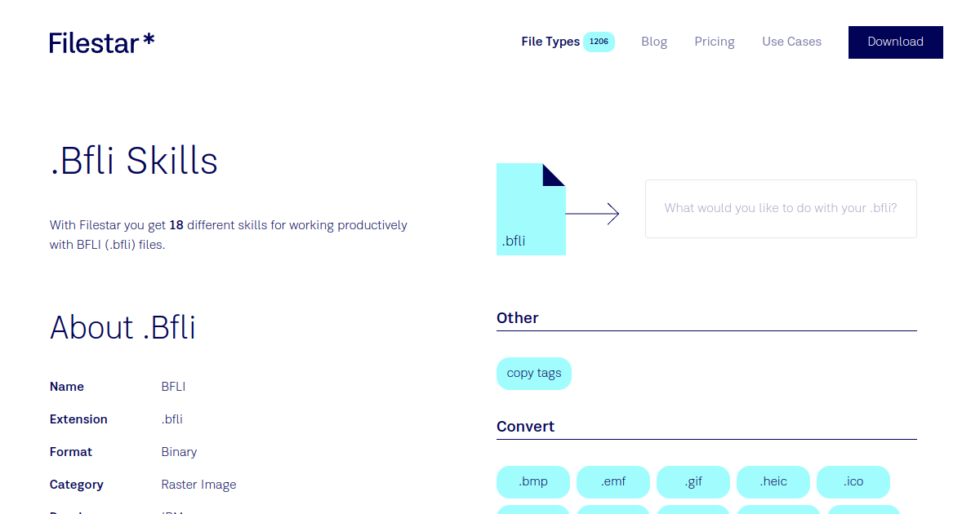The image size is (980, 514).
Task: Click the .bfli skills input field
Action: pyautogui.click(x=781, y=208)
